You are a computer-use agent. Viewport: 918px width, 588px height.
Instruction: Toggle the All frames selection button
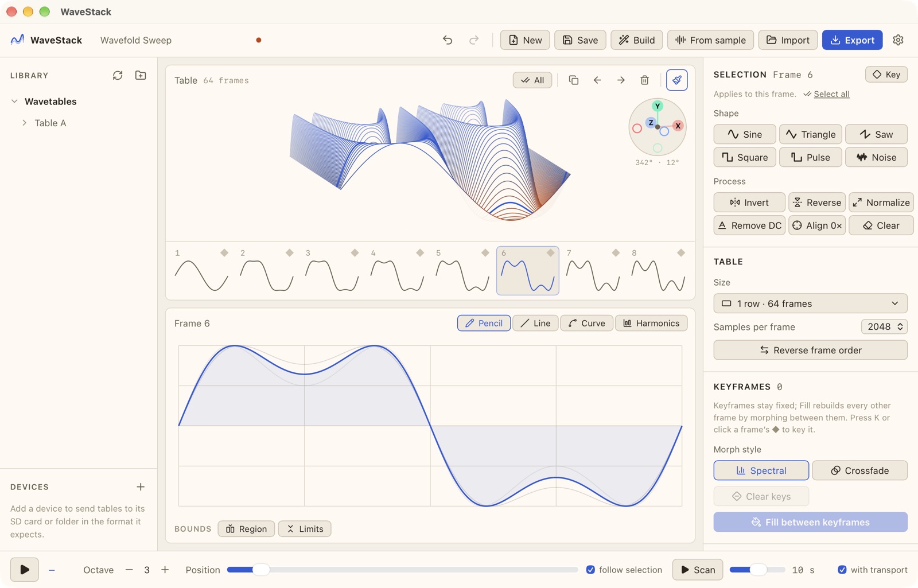click(x=532, y=80)
